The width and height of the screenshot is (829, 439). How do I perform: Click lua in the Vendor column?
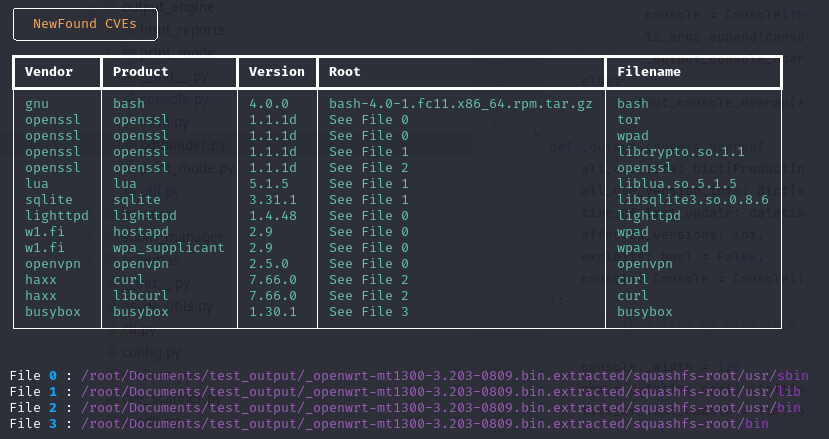(x=37, y=184)
